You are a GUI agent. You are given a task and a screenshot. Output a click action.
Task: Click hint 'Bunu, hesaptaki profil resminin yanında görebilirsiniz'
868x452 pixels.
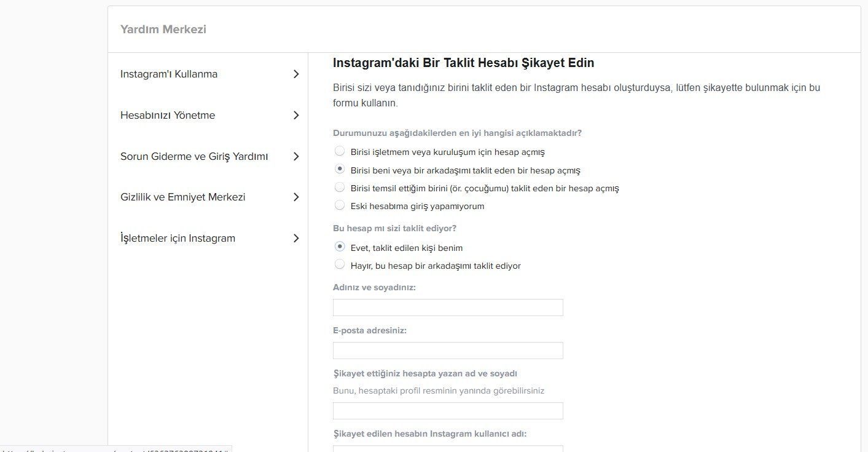tap(439, 391)
